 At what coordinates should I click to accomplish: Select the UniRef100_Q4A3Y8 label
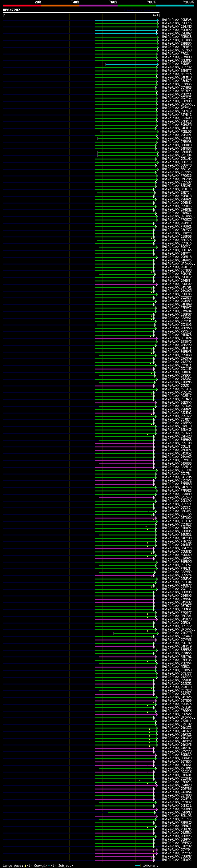click(176, 745)
